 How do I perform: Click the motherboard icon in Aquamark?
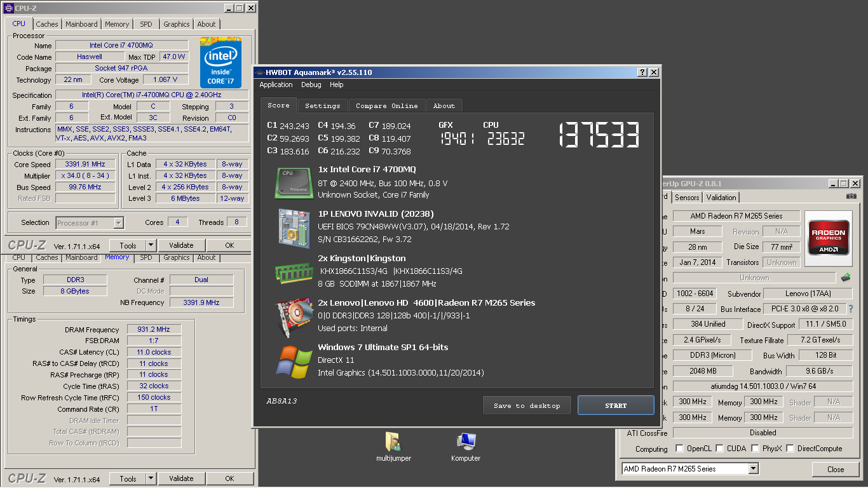[294, 227]
